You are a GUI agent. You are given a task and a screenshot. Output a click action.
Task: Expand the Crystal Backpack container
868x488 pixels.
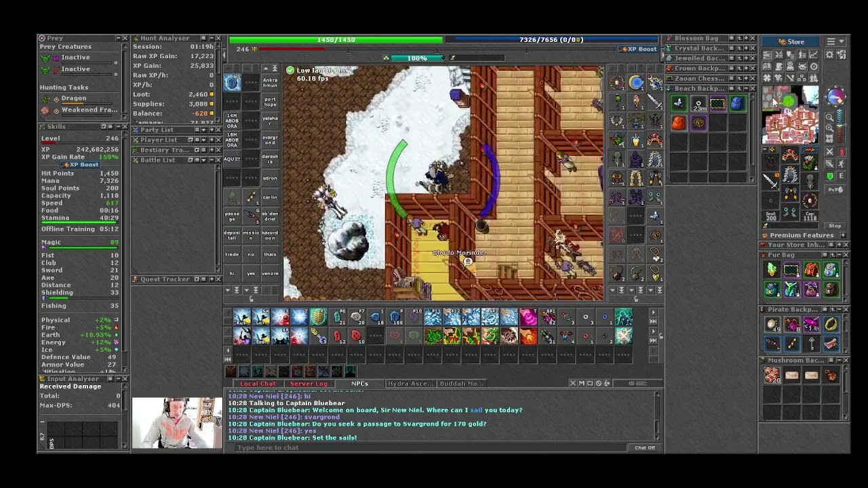coord(746,48)
